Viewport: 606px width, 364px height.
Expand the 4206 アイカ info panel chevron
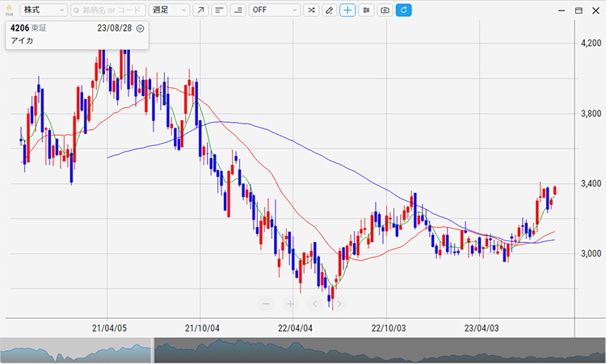[x=141, y=28]
